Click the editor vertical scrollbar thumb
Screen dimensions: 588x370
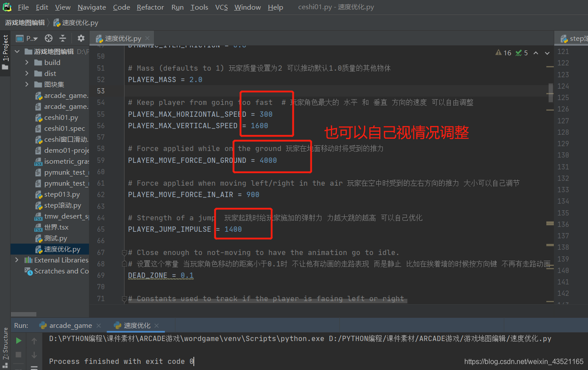click(x=550, y=93)
